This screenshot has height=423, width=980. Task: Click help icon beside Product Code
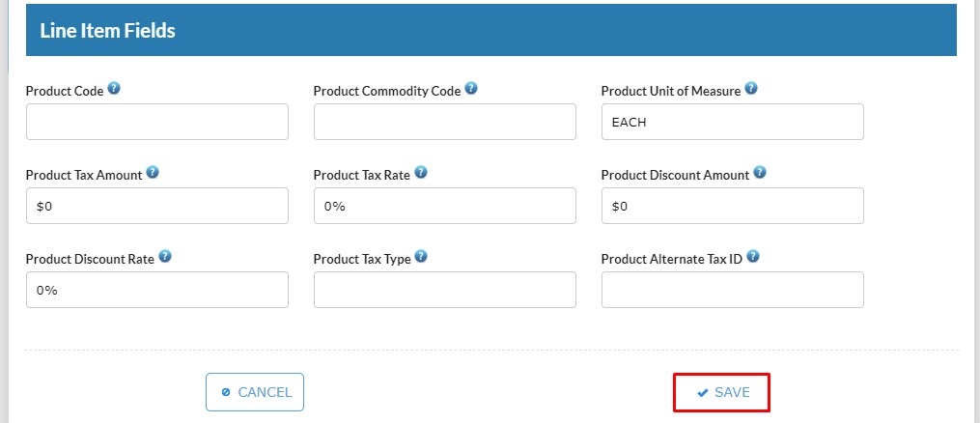(x=114, y=89)
